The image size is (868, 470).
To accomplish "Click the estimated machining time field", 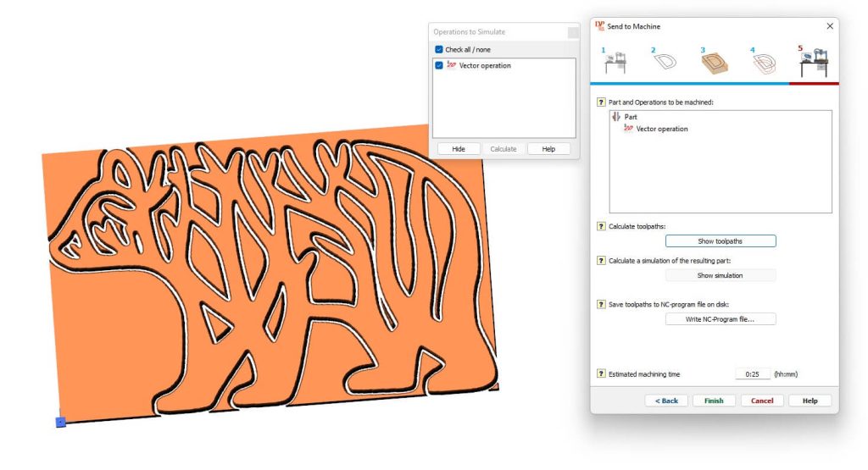I will 752,373.
